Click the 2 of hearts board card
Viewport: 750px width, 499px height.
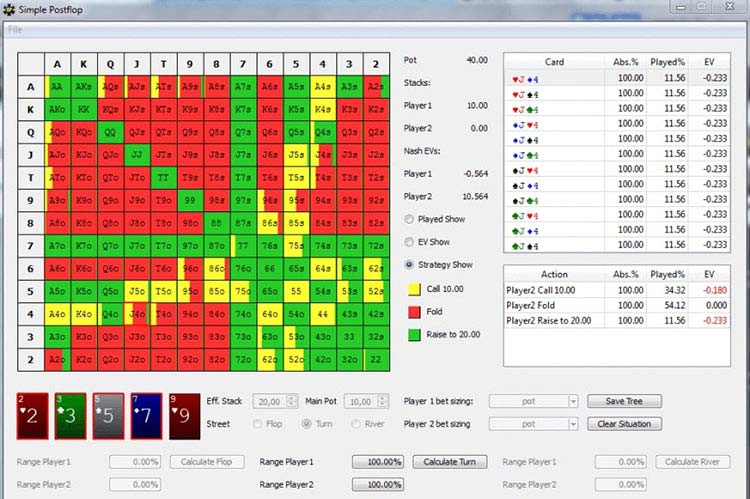pos(33,416)
